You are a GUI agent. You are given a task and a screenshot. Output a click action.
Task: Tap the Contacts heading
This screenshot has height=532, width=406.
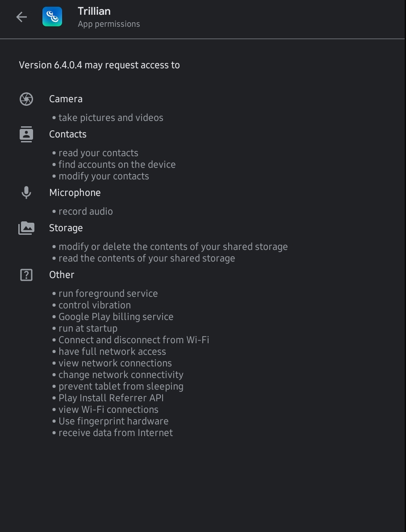(x=68, y=134)
